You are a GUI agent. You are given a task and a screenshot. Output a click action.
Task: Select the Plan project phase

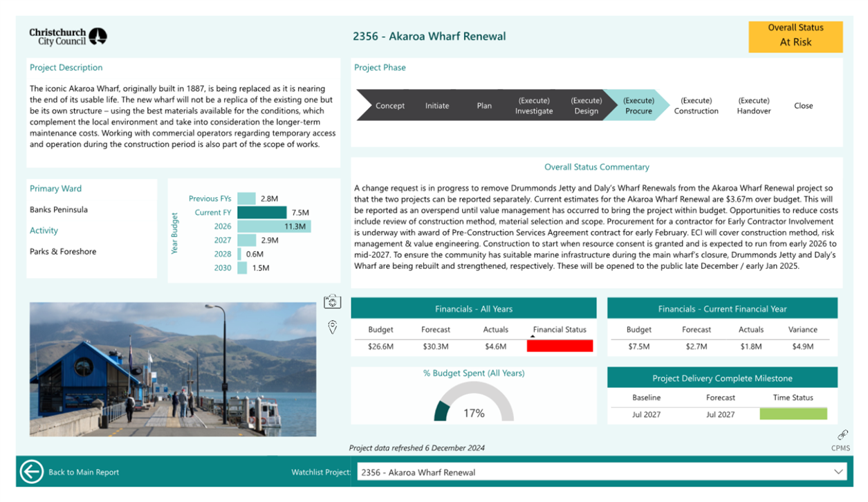(x=484, y=106)
